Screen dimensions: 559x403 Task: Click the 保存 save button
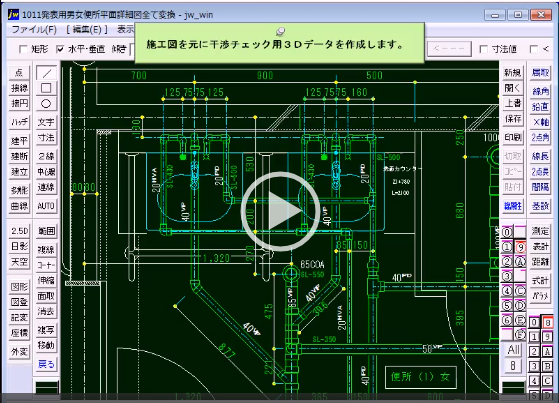coord(513,119)
